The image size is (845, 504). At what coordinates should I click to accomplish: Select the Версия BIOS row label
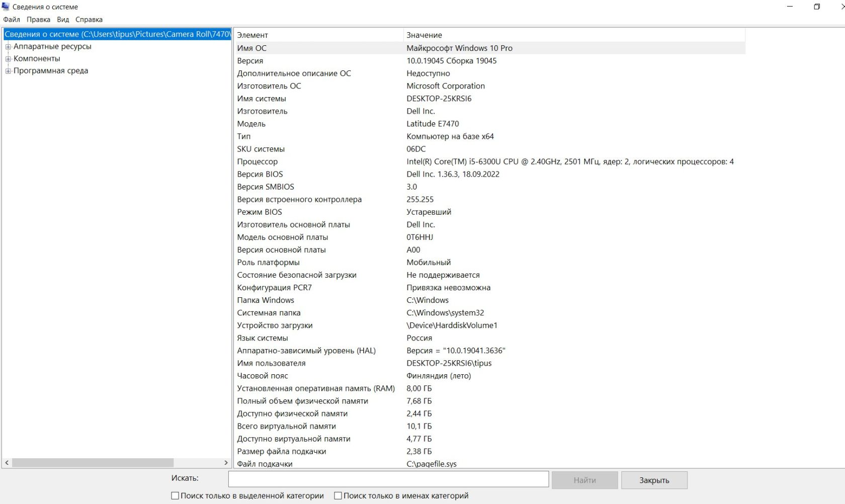260,174
